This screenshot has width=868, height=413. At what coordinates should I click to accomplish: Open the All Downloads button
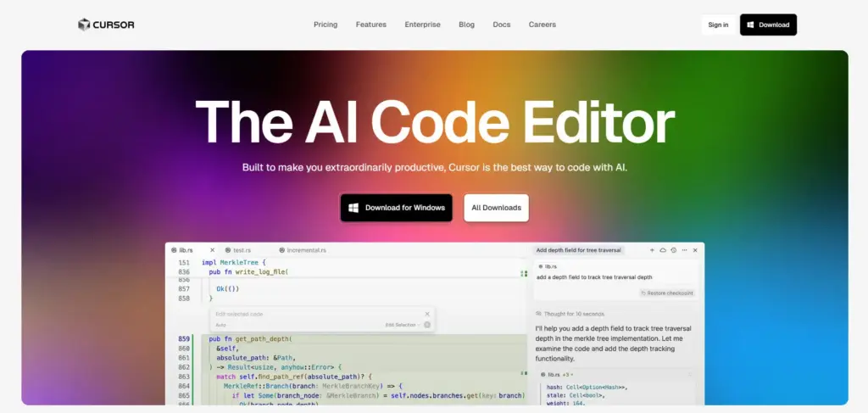pos(496,208)
